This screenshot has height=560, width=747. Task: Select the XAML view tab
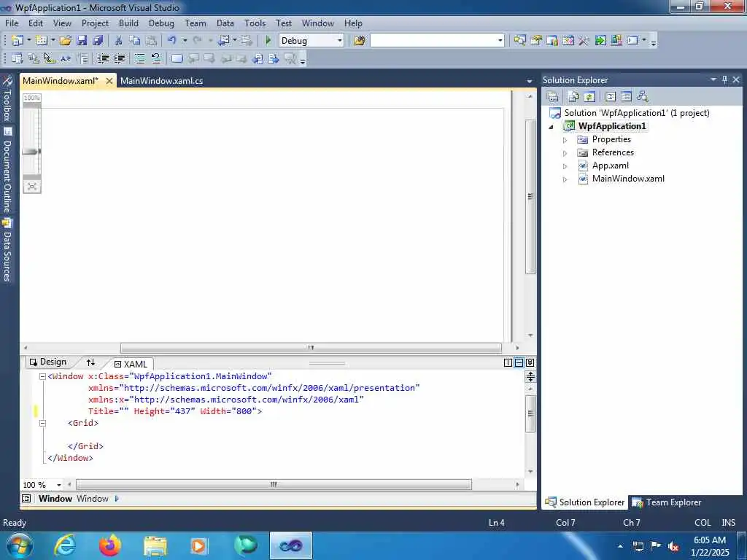131,364
